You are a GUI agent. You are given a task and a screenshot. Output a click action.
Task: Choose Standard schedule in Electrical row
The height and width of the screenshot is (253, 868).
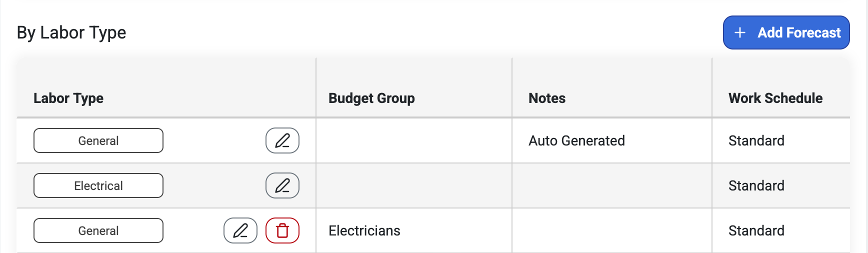756,185
